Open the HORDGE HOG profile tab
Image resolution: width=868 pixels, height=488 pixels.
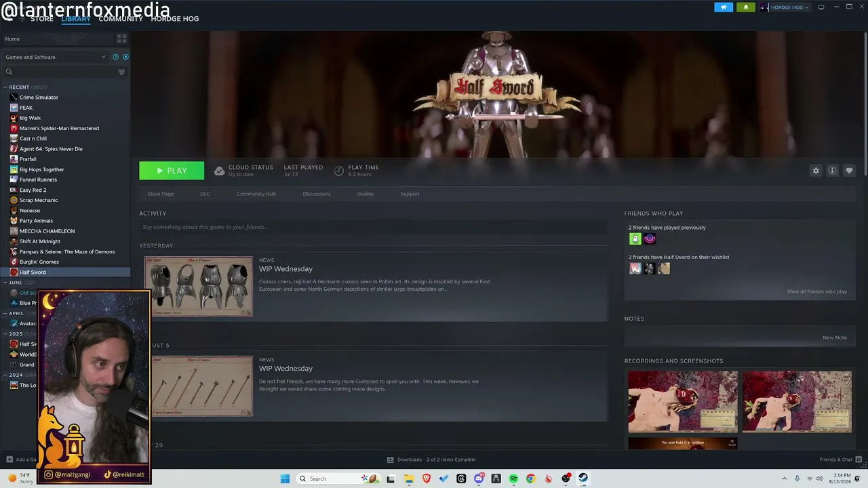(175, 19)
